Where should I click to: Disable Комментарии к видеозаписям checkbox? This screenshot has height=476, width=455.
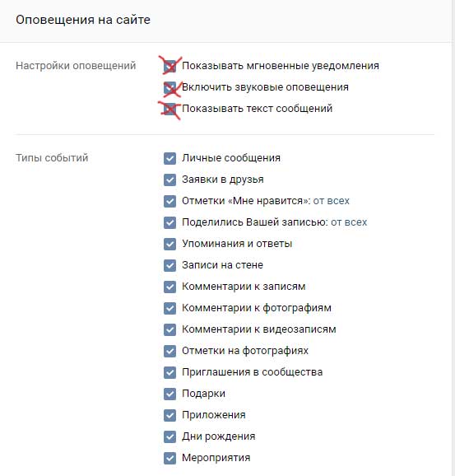tap(169, 329)
